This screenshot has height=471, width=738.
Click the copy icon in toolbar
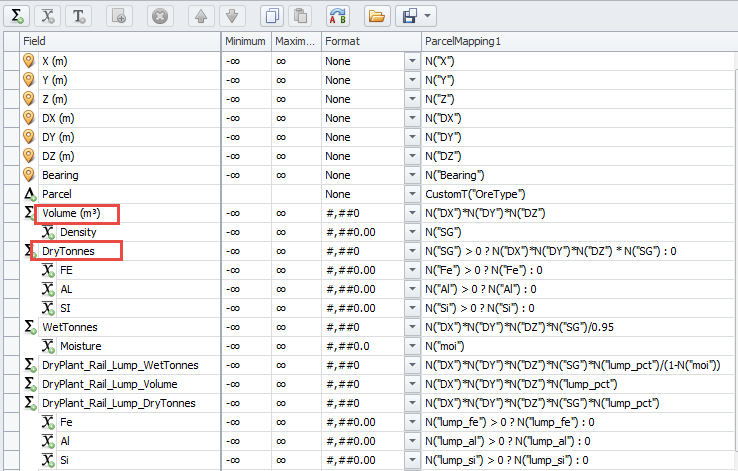coord(271,16)
